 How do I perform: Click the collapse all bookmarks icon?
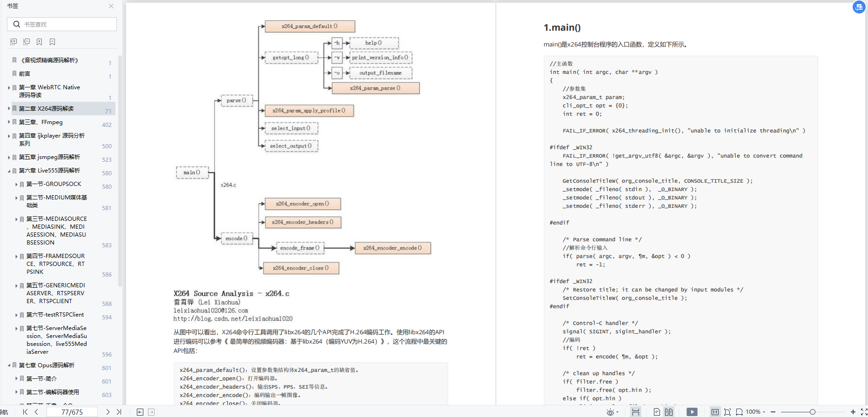coord(27,42)
